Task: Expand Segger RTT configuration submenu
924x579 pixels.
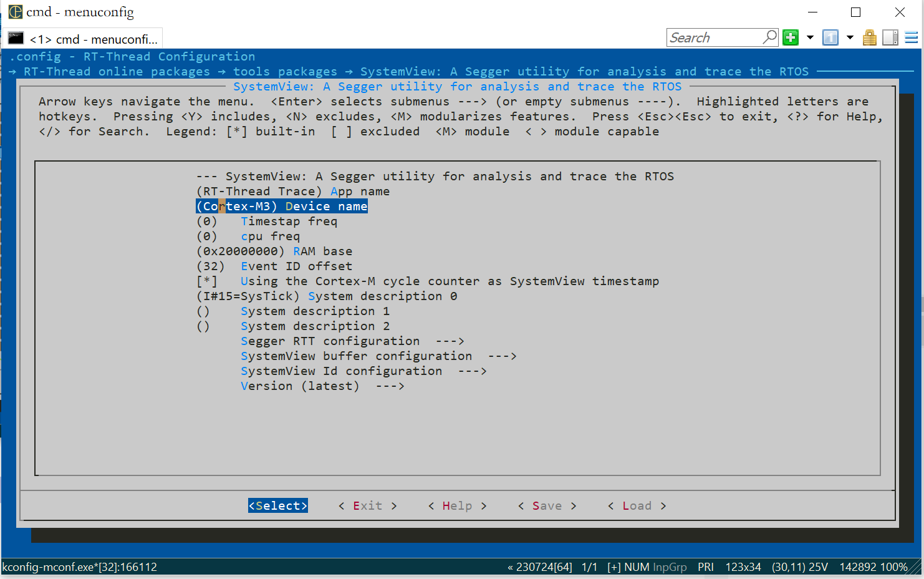Action: [x=352, y=341]
